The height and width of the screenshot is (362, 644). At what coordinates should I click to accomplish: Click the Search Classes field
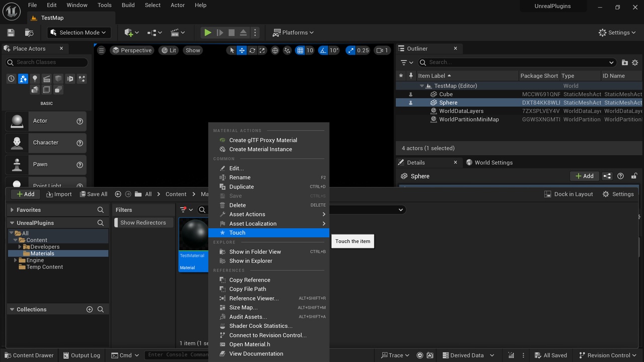(x=46, y=62)
